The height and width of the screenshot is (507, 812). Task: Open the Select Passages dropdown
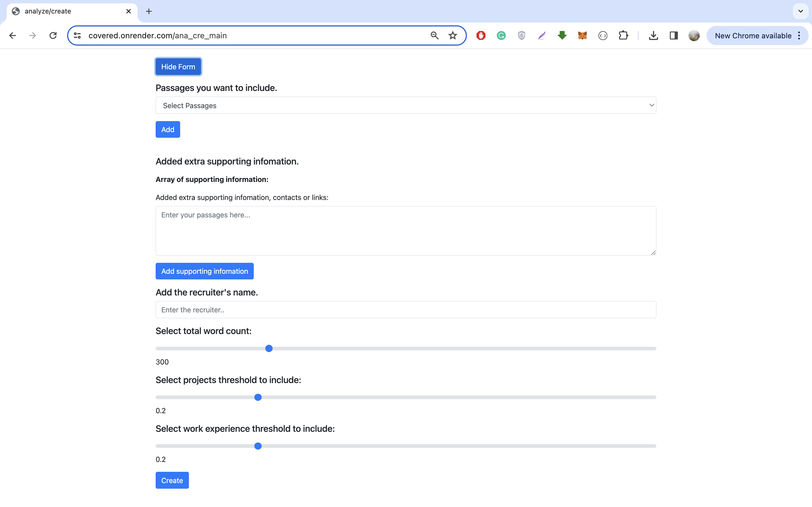405,105
